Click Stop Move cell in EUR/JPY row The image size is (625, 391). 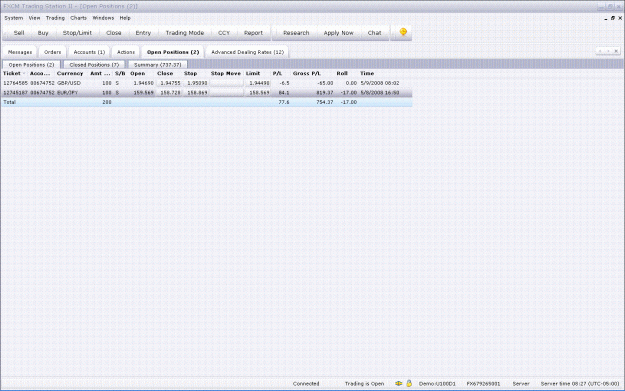(x=226, y=92)
